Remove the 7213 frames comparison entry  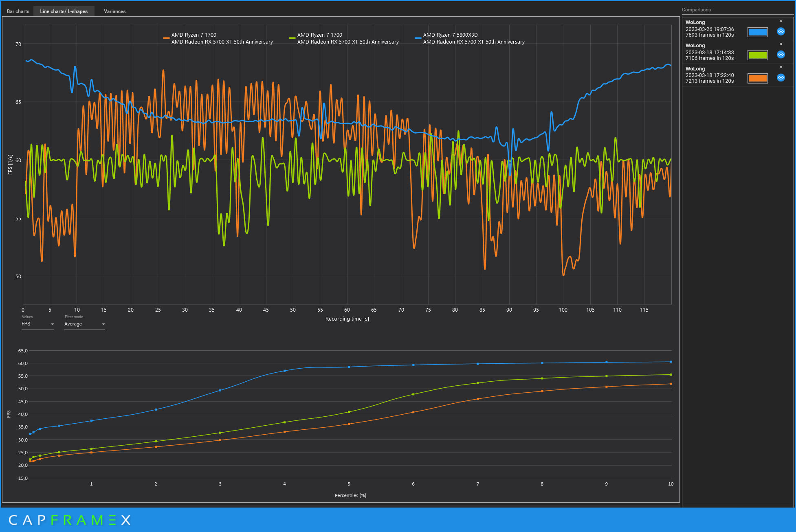[781, 67]
